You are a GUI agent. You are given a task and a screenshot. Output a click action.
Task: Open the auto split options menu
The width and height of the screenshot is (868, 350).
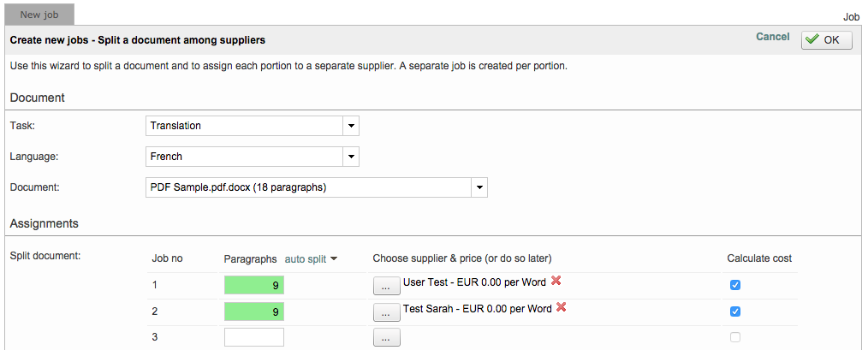click(x=311, y=258)
